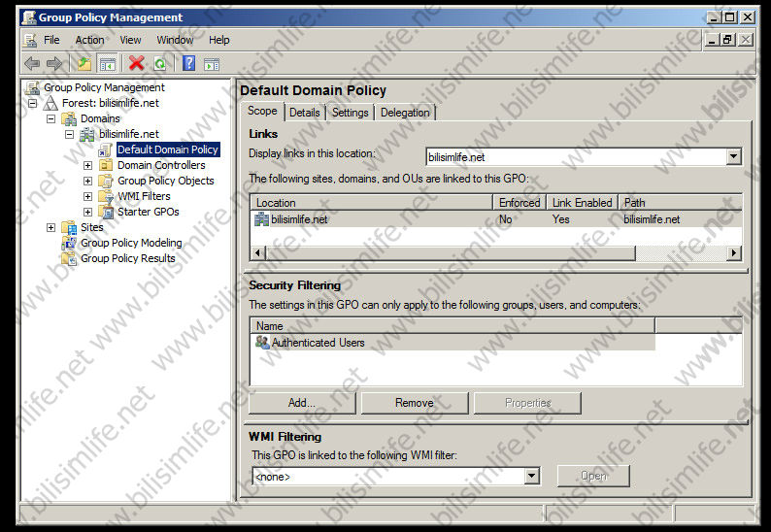Open the WMI filter dropdown list
771x532 pixels.
(531, 476)
